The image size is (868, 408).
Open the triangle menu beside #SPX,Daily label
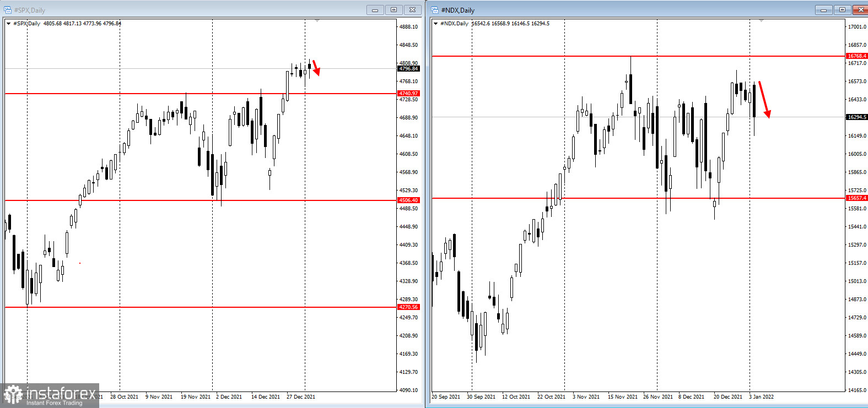coord(8,24)
